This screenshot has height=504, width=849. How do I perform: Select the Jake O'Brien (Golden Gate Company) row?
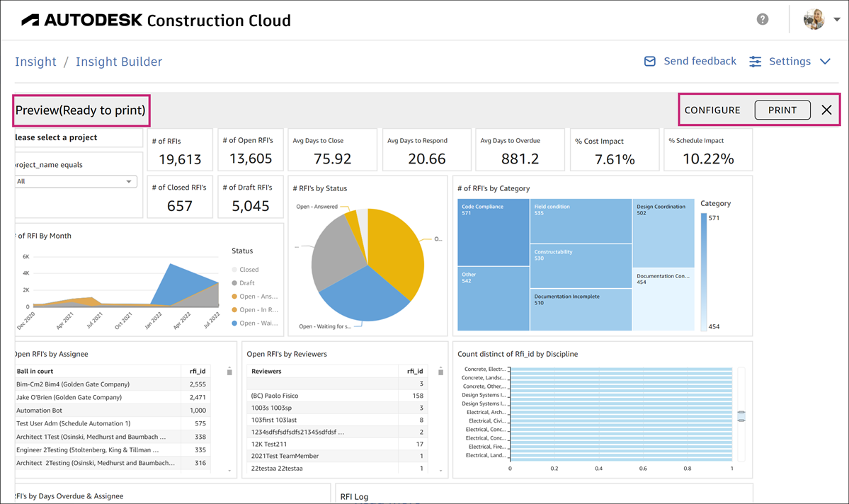(112, 397)
